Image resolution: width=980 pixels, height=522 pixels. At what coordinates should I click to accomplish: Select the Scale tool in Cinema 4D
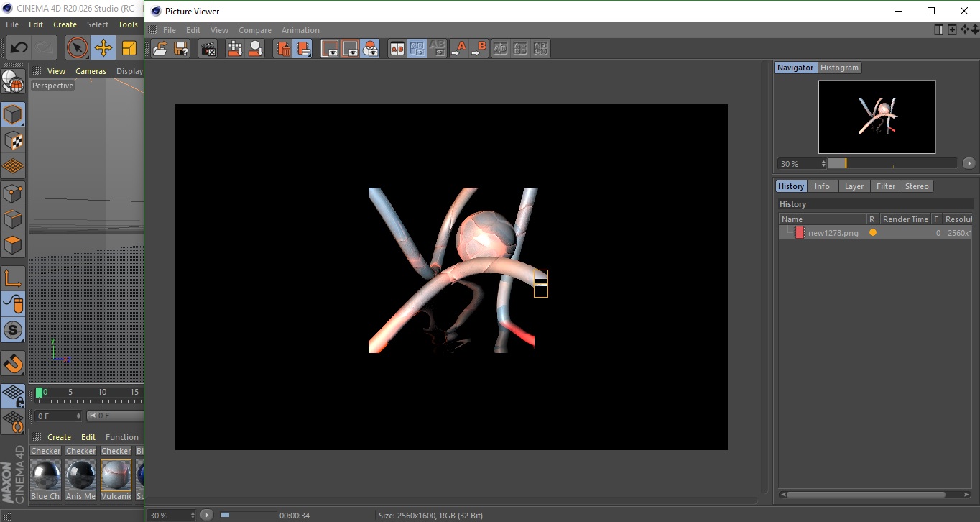pyautogui.click(x=129, y=48)
